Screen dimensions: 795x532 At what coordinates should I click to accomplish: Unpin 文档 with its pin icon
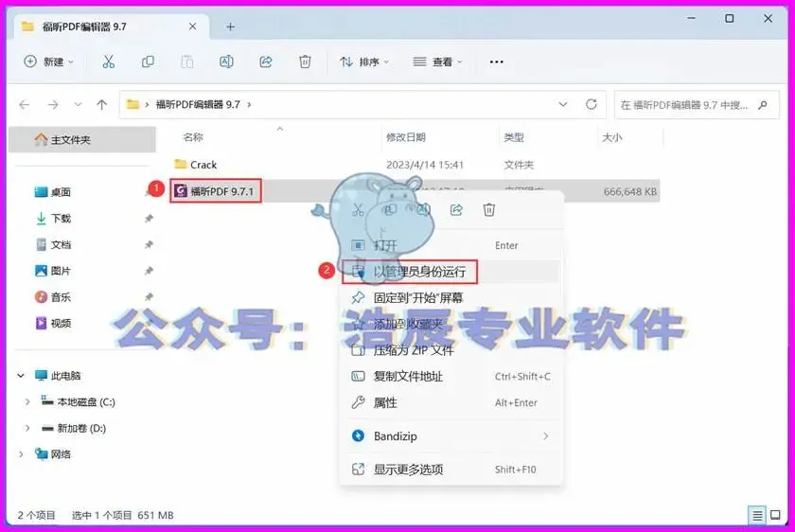149,245
